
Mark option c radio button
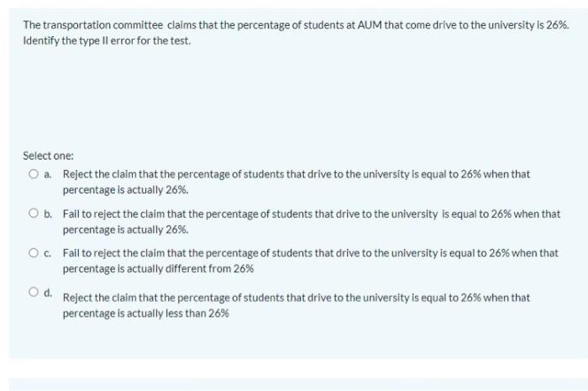pyautogui.click(x=34, y=253)
